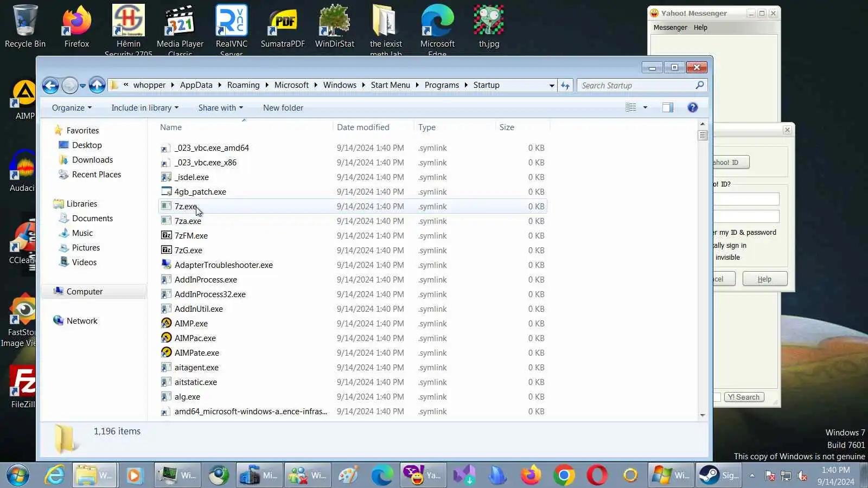This screenshot has width=868, height=488.
Task: Jump to the Programs breadcrumb
Action: pyautogui.click(x=442, y=85)
